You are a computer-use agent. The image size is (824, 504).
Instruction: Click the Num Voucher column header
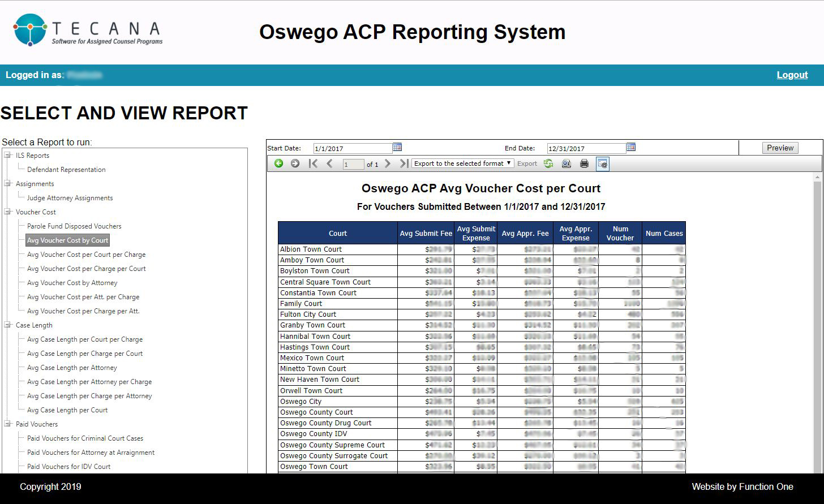click(620, 233)
